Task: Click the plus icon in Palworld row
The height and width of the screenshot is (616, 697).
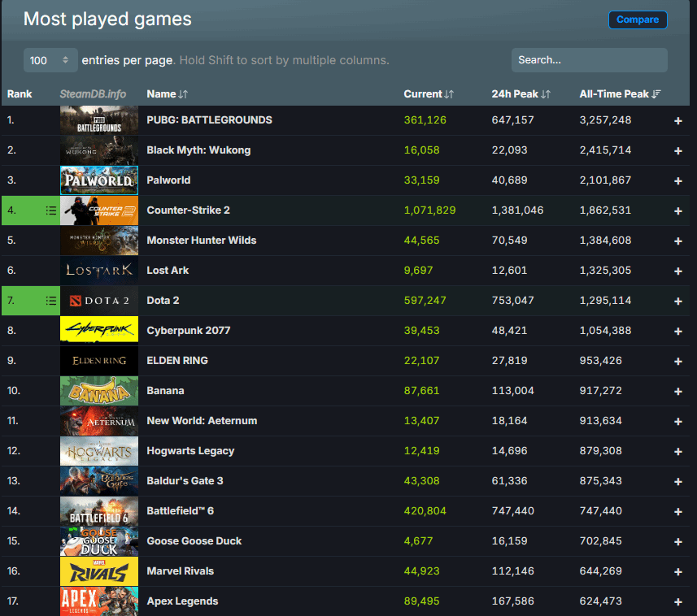Action: (677, 181)
